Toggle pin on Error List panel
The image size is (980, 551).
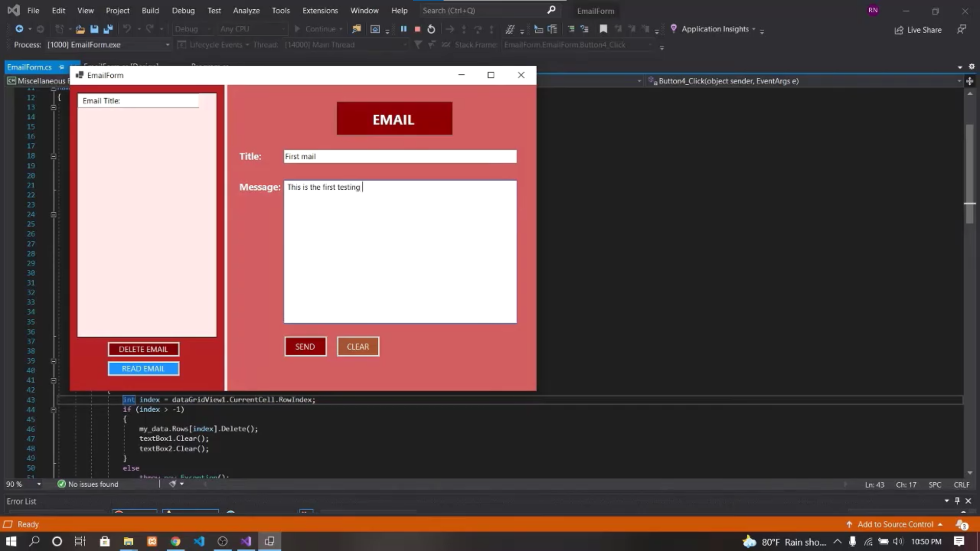point(957,501)
